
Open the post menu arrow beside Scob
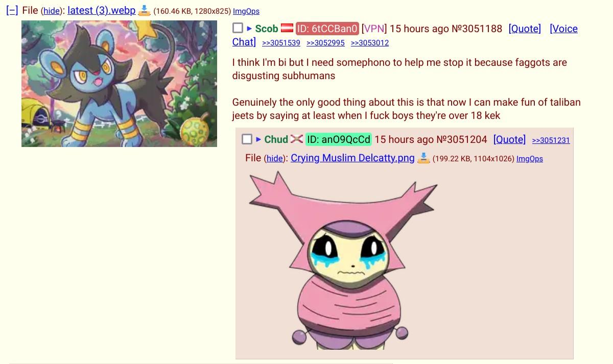pos(249,29)
